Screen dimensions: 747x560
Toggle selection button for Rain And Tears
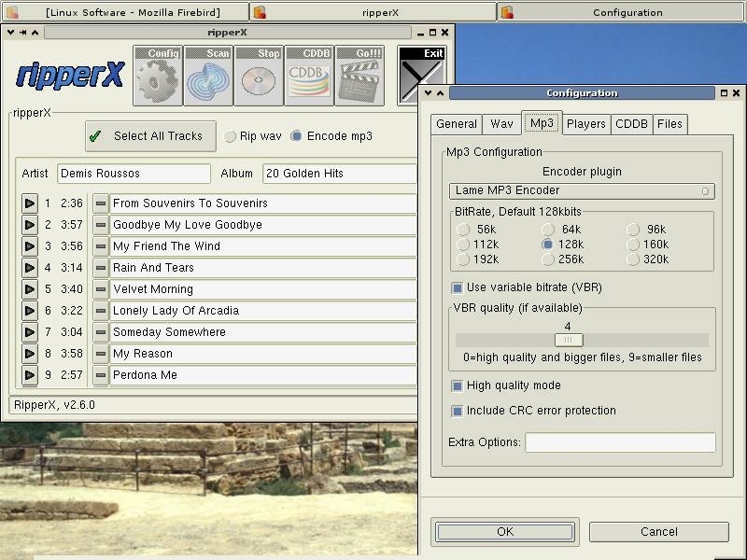(x=101, y=268)
